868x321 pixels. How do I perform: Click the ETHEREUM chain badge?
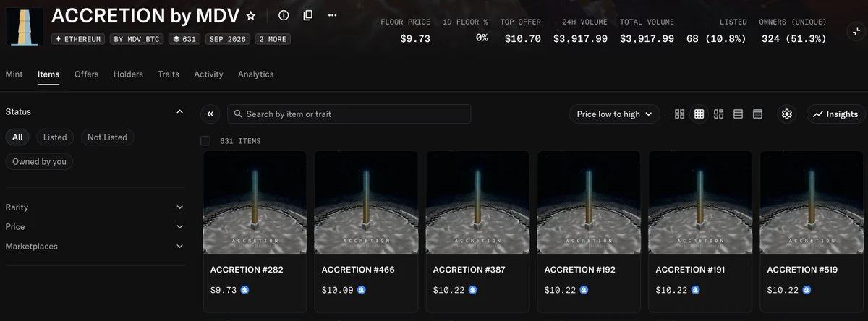(x=77, y=39)
